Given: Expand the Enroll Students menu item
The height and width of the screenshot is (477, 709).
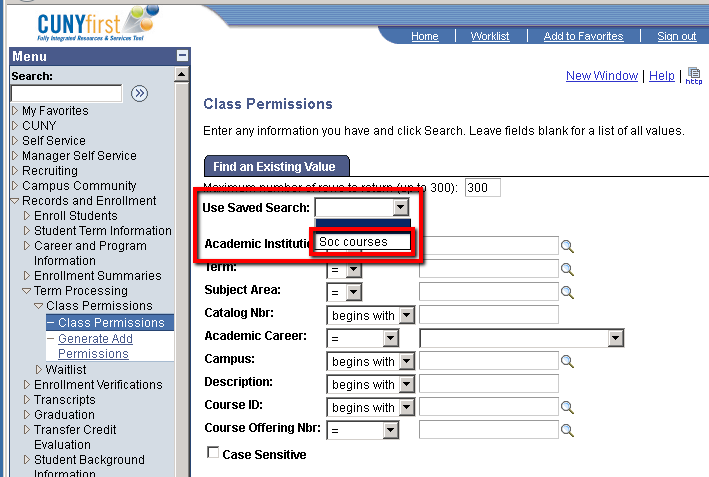Looking at the screenshot, I should pos(76,216).
